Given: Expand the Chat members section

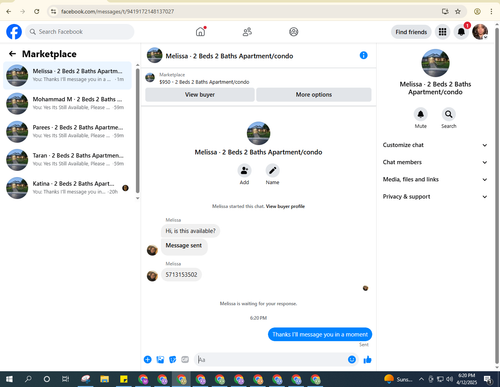Looking at the screenshot, I should pyautogui.click(x=435, y=162).
